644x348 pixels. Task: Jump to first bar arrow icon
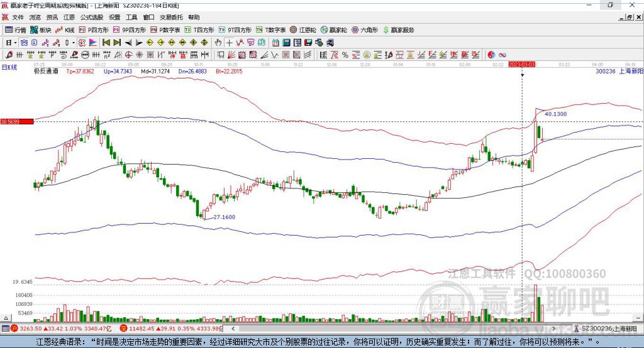(106, 43)
